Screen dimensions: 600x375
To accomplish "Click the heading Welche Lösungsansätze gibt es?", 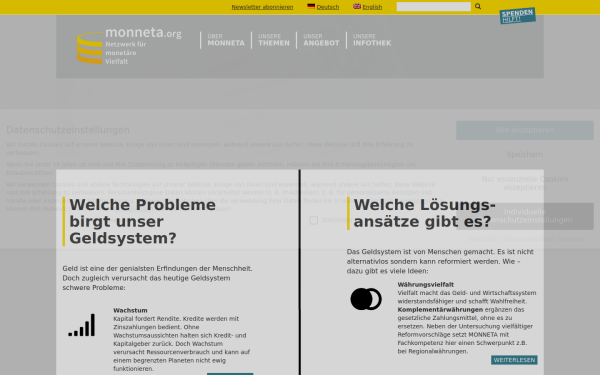I will point(424,213).
